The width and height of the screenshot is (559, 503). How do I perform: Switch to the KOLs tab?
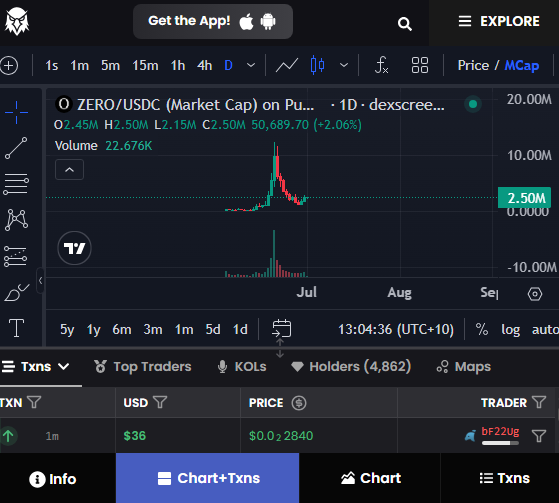(242, 366)
